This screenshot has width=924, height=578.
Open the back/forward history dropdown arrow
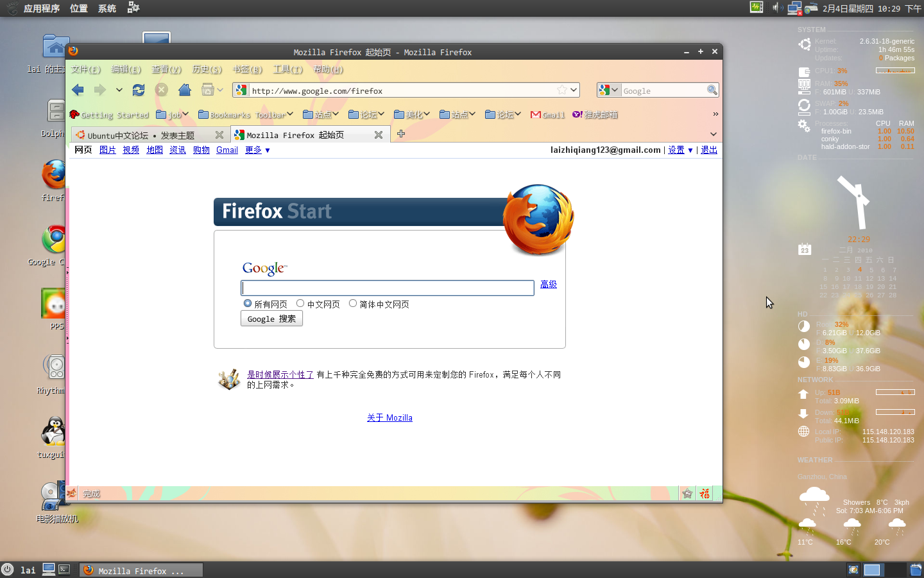point(119,90)
